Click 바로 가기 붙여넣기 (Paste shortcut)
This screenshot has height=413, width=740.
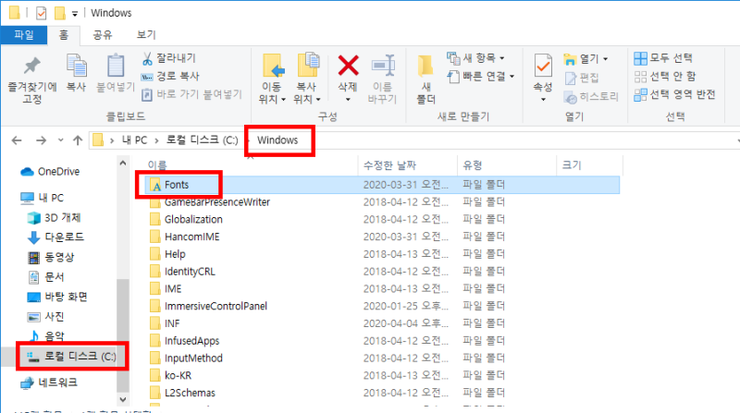(x=192, y=94)
